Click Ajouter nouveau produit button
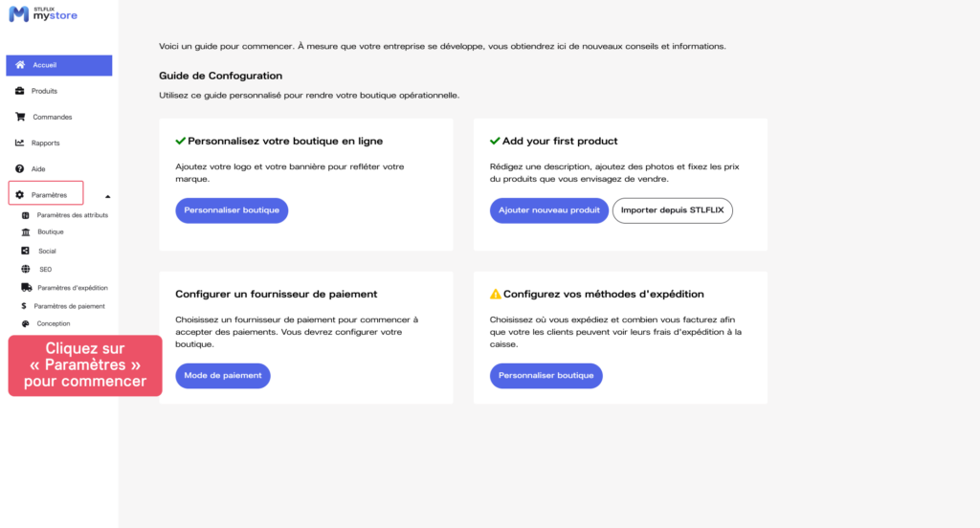Screen dimensions: 980x528 point(549,210)
